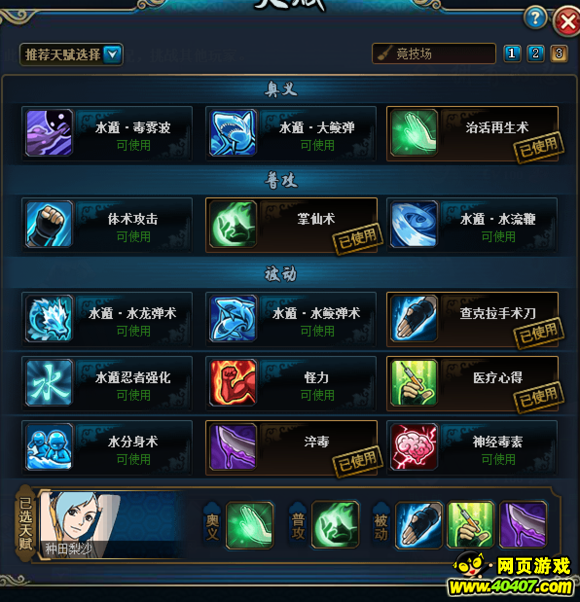Click the selected 医疗心得 syringe slot
The height and width of the screenshot is (602, 580).
[x=470, y=524]
